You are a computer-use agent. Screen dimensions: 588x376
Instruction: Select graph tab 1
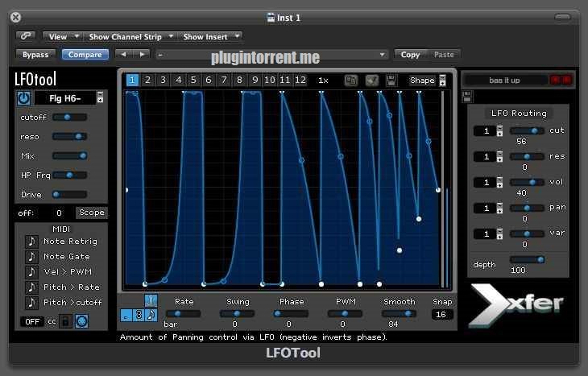tap(132, 80)
